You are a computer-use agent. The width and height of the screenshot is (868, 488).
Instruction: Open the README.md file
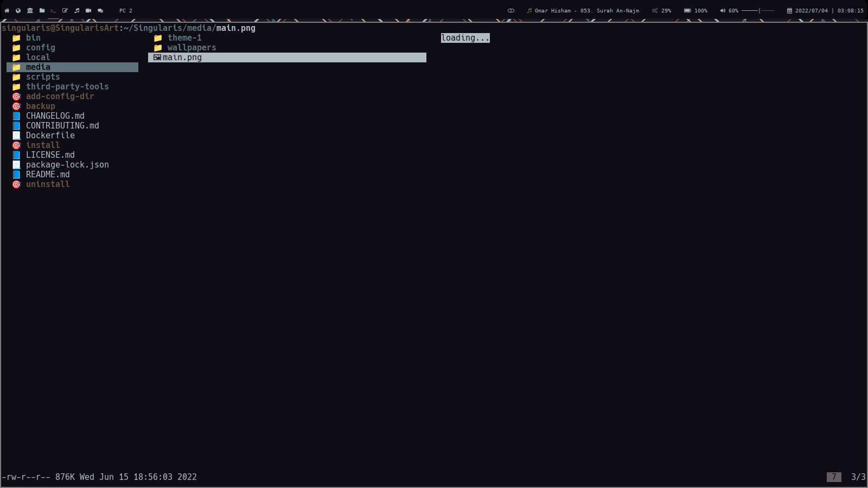tap(48, 174)
